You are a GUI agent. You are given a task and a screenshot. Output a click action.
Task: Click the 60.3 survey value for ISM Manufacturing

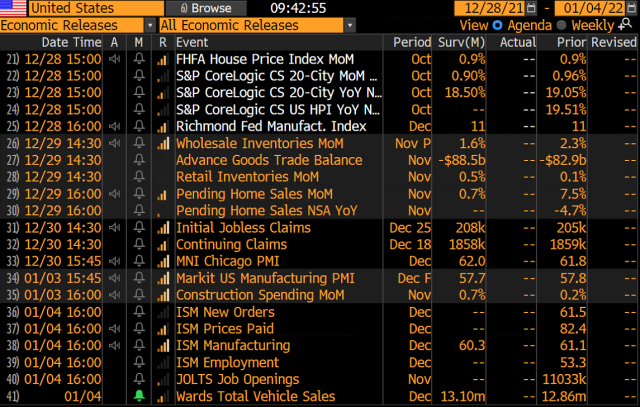(472, 346)
